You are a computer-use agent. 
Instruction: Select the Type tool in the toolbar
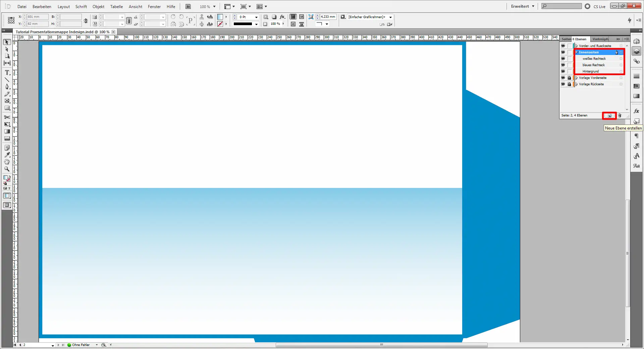click(x=7, y=72)
